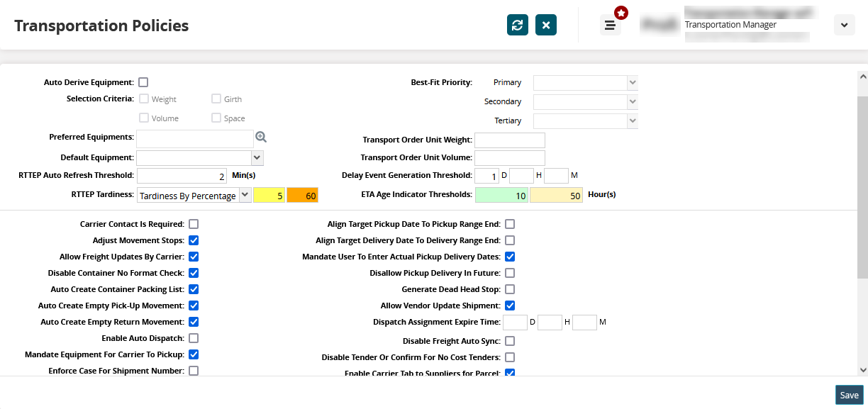Click Delay Event Generation Threshold minutes field
This screenshot has height=409, width=868.
(x=556, y=175)
